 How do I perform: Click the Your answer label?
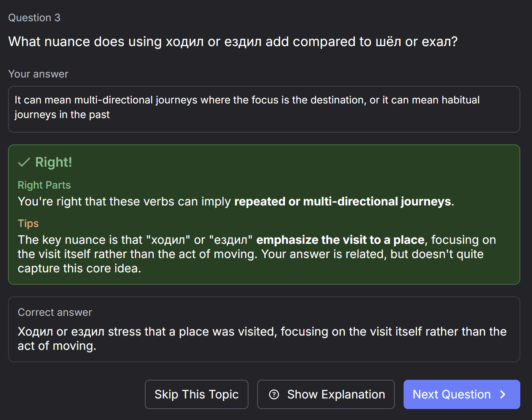[x=38, y=74]
